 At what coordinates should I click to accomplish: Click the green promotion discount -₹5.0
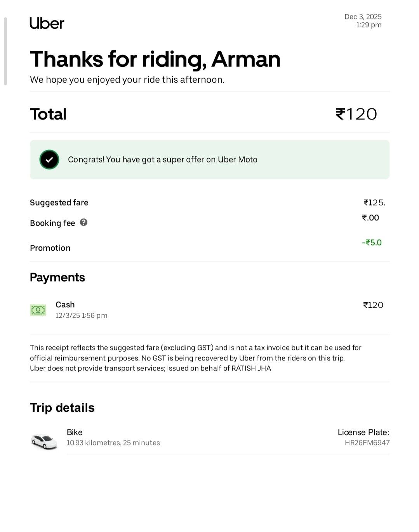pyautogui.click(x=372, y=243)
